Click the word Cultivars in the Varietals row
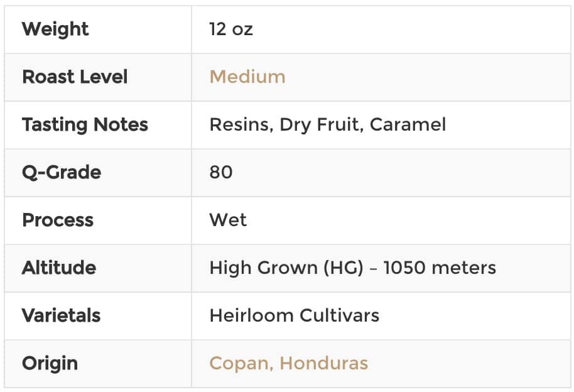The height and width of the screenshot is (392, 574). click(x=339, y=315)
